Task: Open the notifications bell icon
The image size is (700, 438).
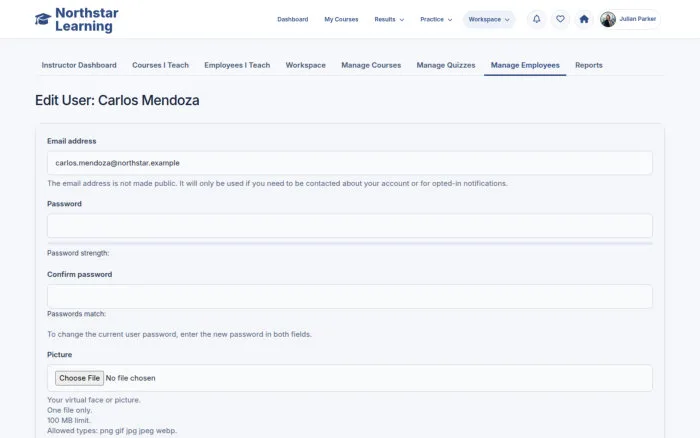Action: [537, 19]
